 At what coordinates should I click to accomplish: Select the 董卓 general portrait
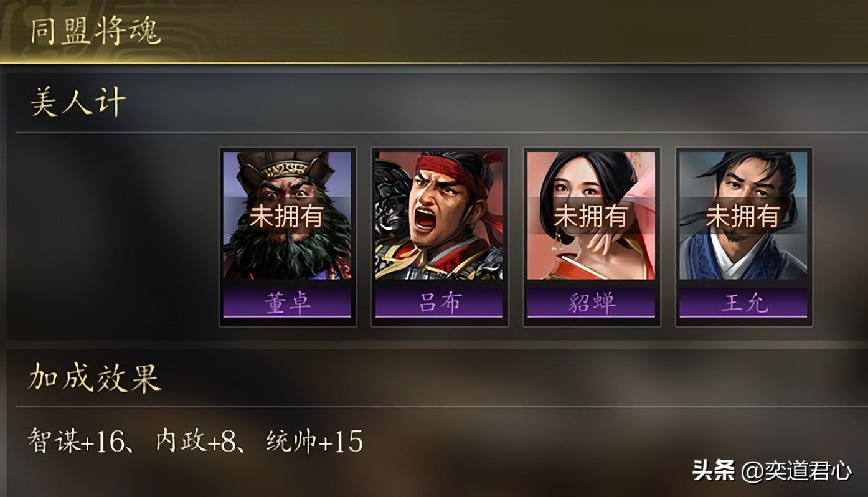[287, 215]
